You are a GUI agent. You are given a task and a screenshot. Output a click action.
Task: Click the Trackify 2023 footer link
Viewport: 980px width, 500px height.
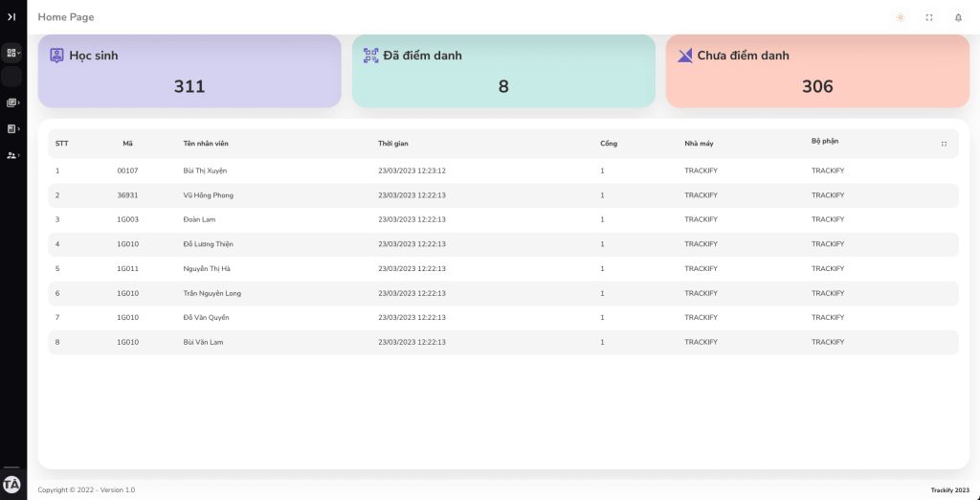[x=950, y=489]
